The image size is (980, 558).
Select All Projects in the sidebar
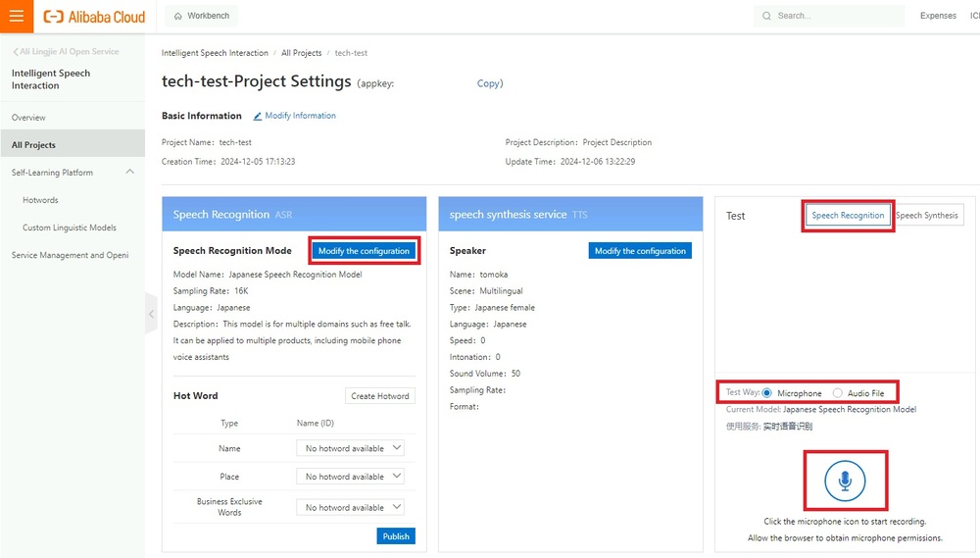73,144
